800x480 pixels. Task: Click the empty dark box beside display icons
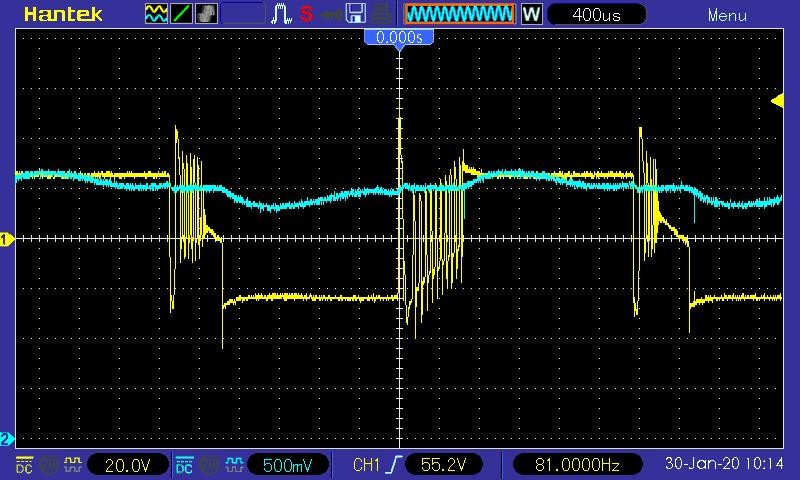[243, 14]
